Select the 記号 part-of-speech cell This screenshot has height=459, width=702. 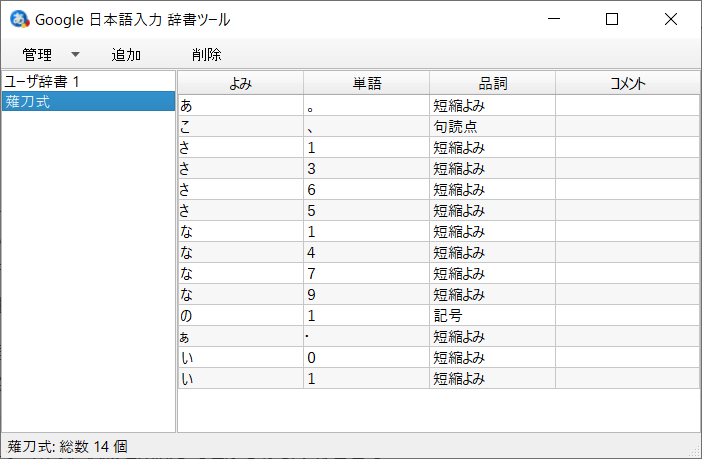pos(492,316)
